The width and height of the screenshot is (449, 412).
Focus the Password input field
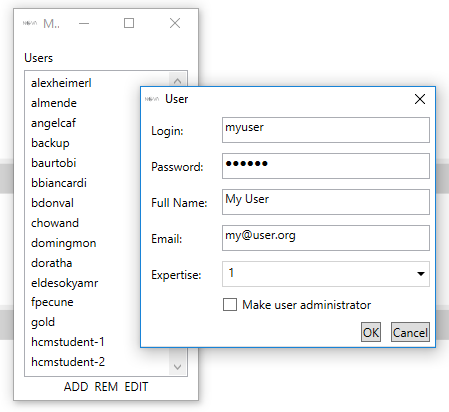[x=326, y=166]
